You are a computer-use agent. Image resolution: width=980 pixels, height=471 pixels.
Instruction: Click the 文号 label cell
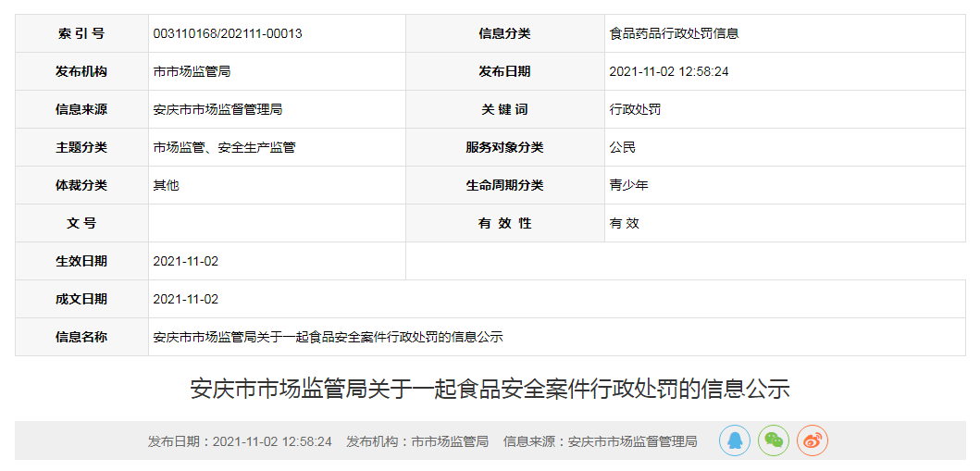click(x=81, y=224)
